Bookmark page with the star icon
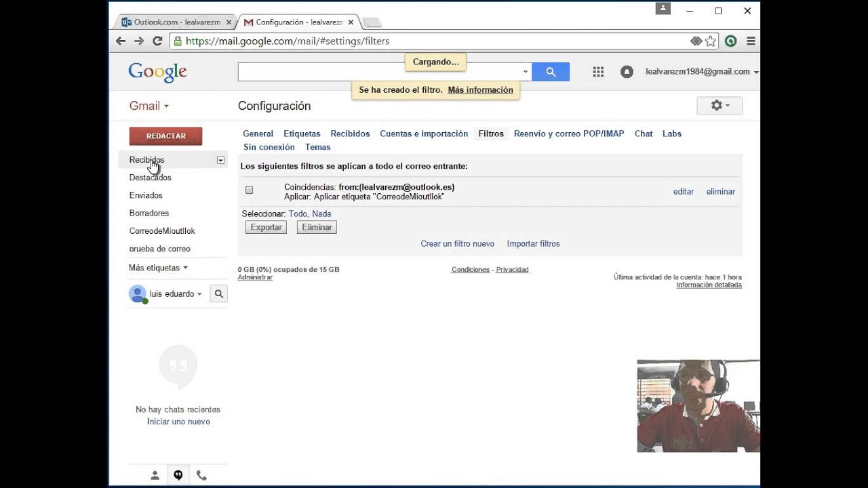 click(711, 41)
